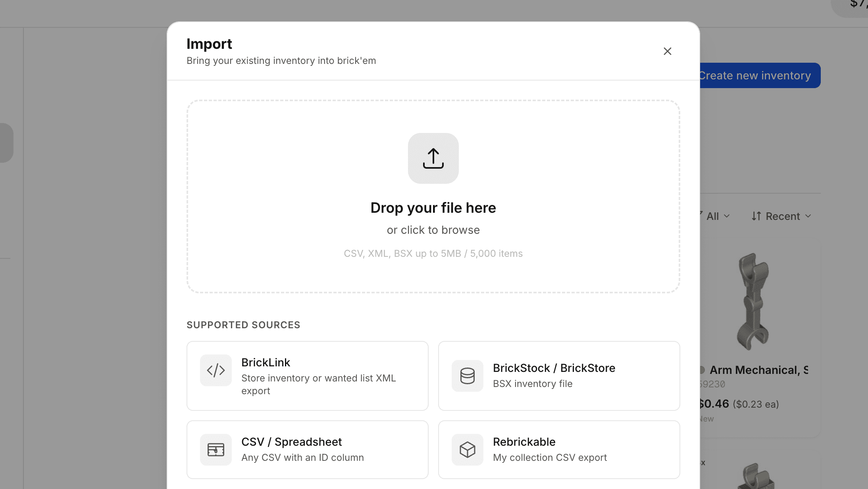Click 'My collection CSV export' text
Screen dimensions: 868x489
(550, 458)
